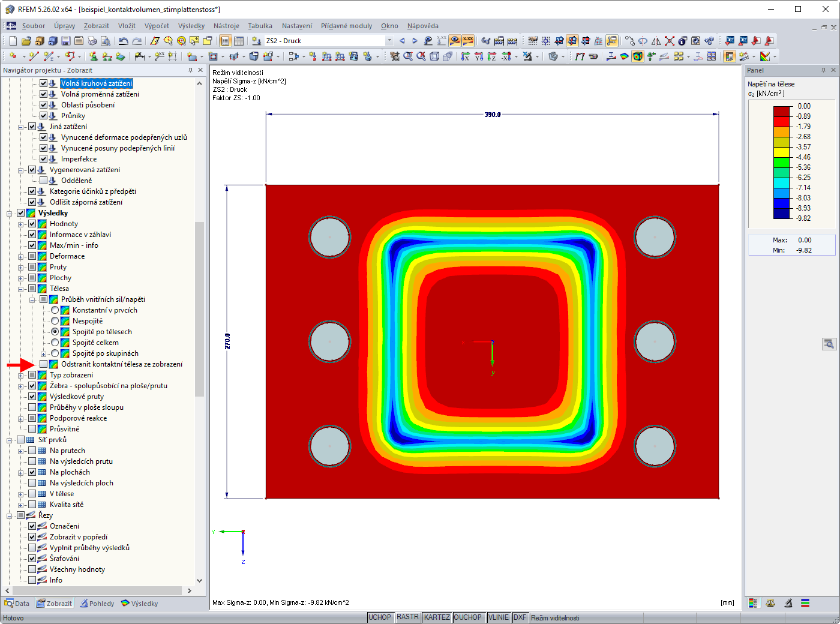Open the Přídavné moduly menu
This screenshot has width=840, height=624.
click(346, 26)
